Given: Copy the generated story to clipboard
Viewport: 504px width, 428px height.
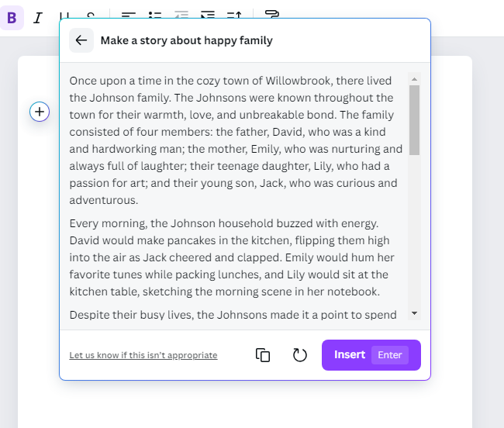Looking at the screenshot, I should pos(263,355).
